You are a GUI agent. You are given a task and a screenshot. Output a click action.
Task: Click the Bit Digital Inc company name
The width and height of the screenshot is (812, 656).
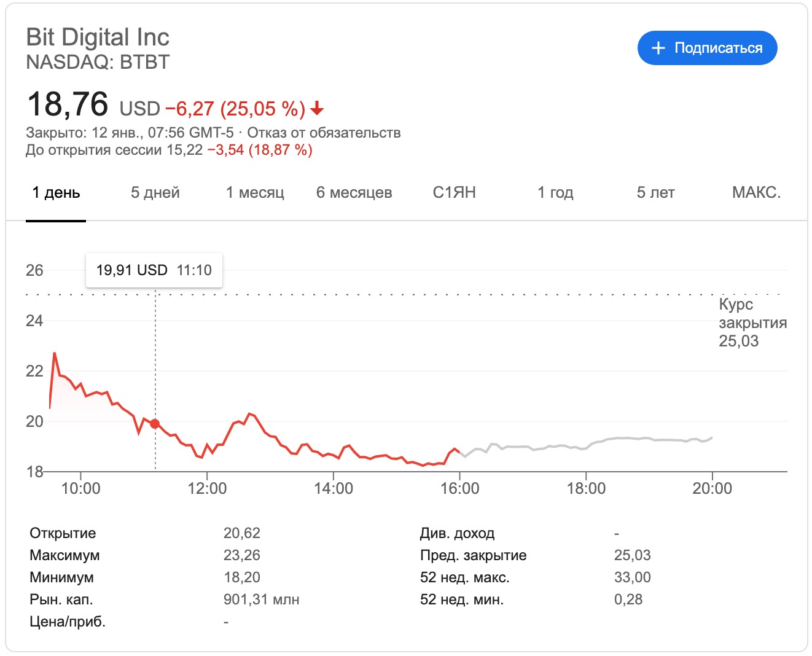[x=98, y=37]
